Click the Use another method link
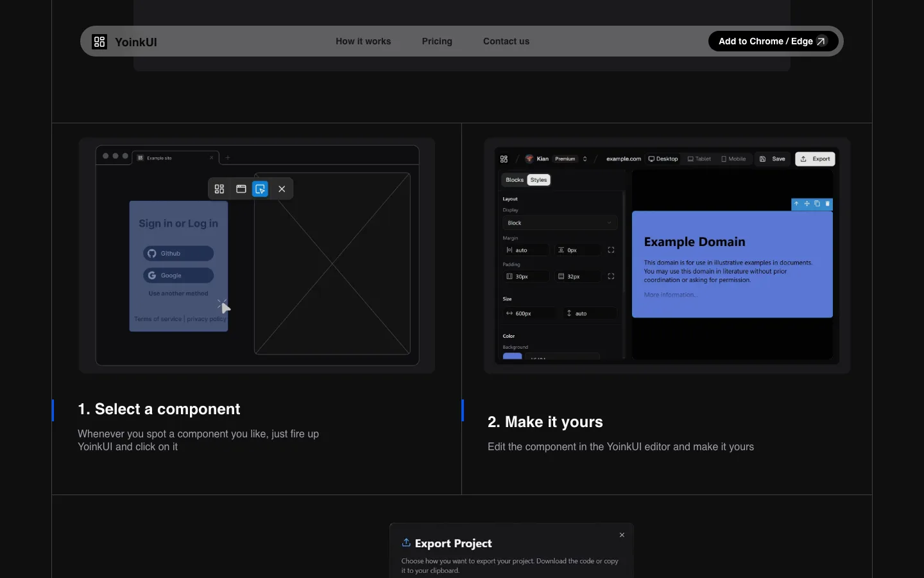 tap(178, 293)
